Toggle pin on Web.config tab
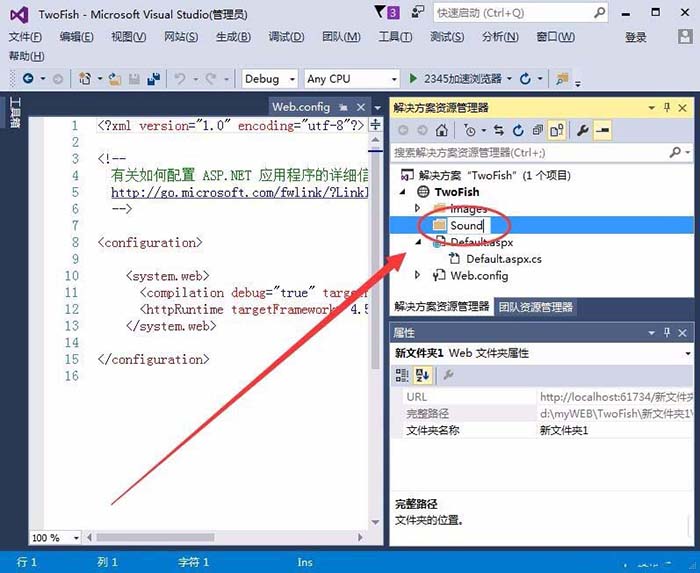The height and width of the screenshot is (573, 700). tap(343, 108)
